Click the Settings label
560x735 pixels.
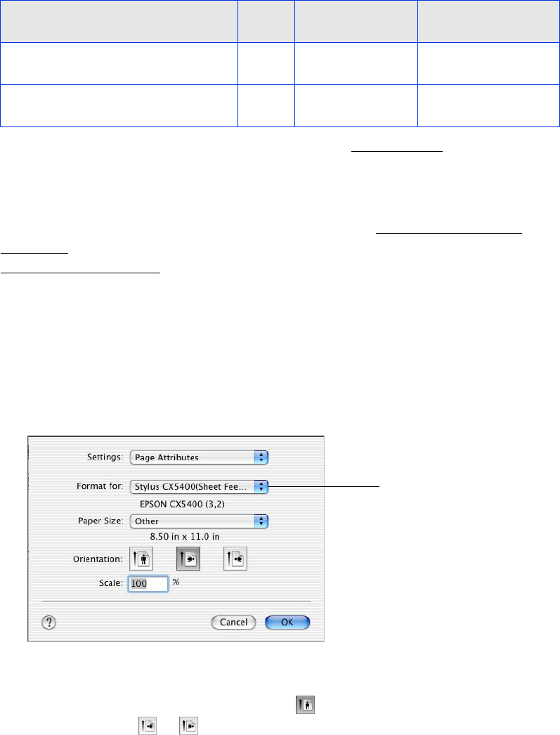point(105,457)
